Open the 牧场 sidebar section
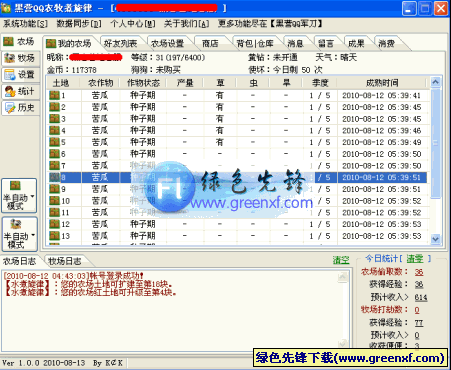This screenshot has height=370, width=451. (21, 58)
